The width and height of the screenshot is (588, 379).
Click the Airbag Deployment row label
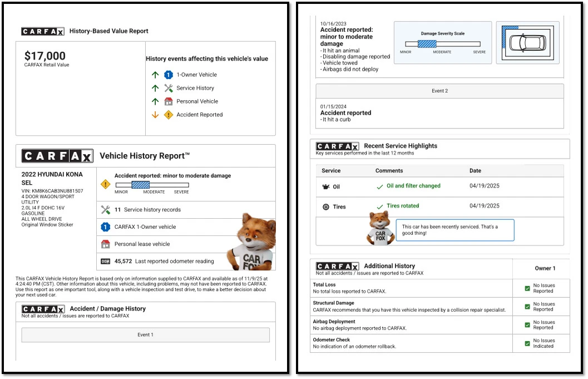pyautogui.click(x=334, y=322)
